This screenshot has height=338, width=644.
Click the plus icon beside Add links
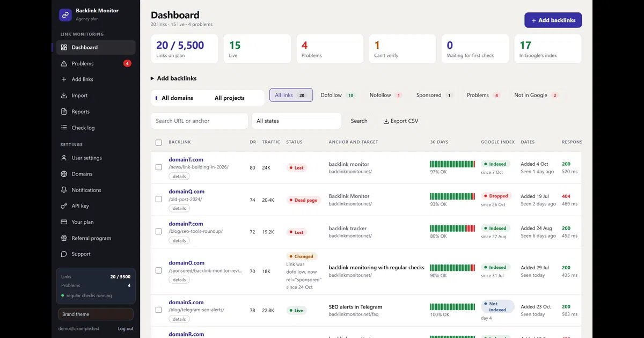point(64,79)
